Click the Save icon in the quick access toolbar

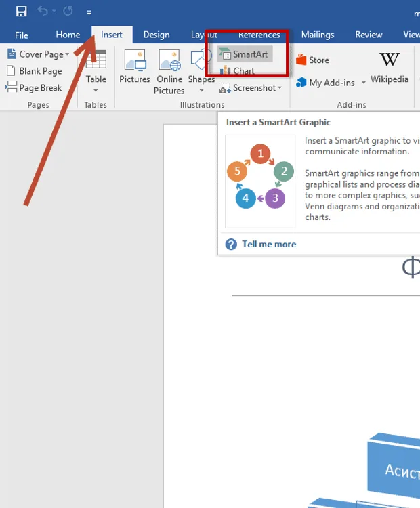(x=22, y=12)
